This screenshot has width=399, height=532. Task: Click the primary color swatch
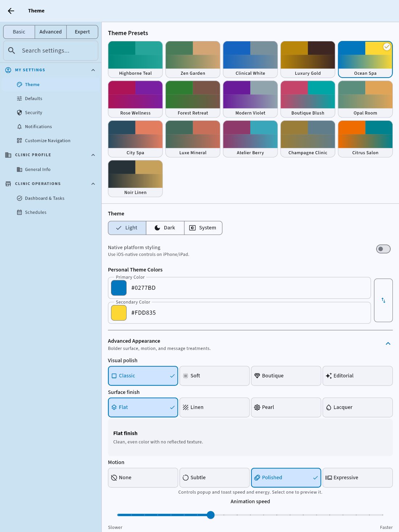pyautogui.click(x=119, y=288)
